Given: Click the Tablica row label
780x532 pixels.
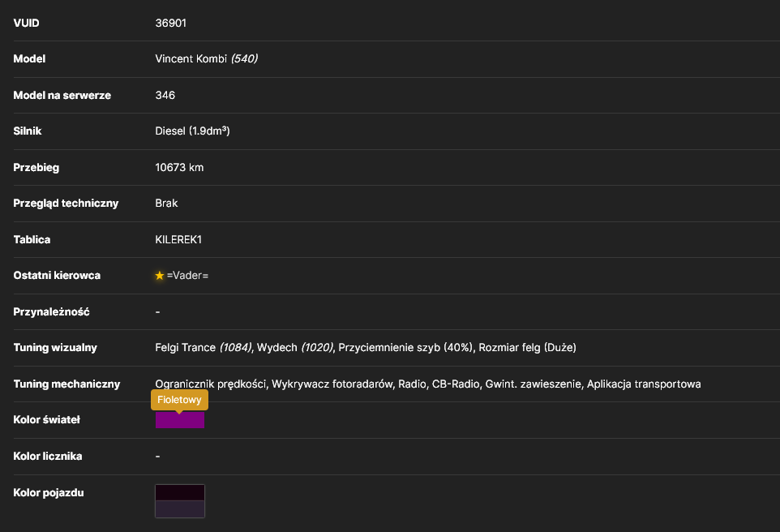Looking at the screenshot, I should coord(32,239).
